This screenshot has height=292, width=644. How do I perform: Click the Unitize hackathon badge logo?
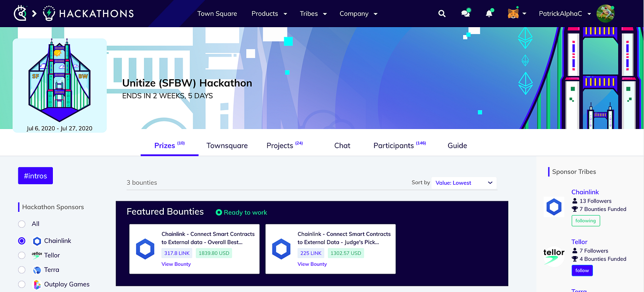(60, 81)
